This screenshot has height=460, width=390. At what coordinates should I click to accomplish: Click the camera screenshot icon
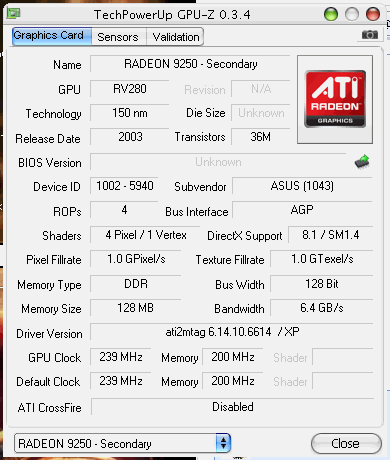coord(370,35)
